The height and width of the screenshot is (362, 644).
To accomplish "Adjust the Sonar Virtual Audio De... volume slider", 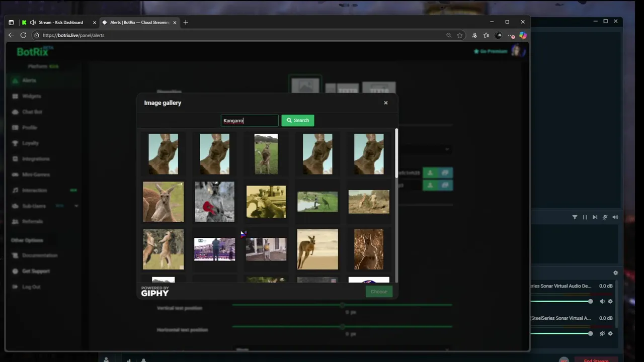I will [561, 301].
